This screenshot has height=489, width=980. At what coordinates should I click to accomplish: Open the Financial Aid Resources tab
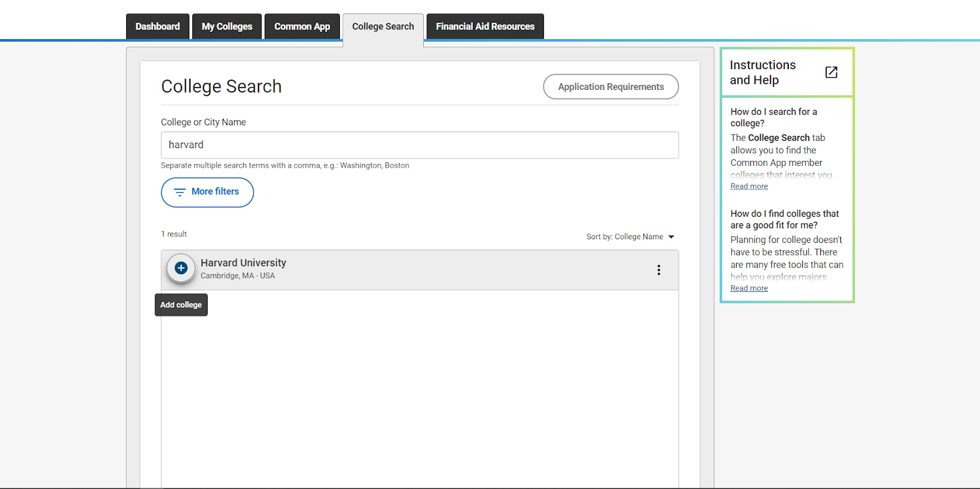click(x=485, y=26)
